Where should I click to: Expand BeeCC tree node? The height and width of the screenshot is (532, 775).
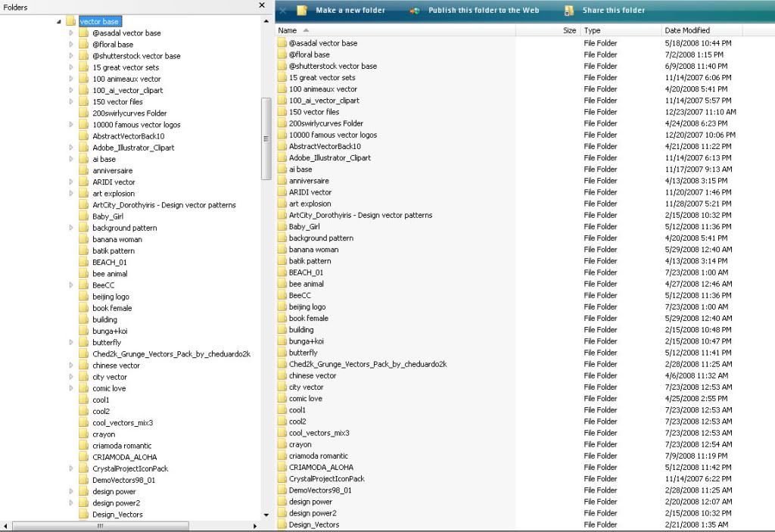[x=71, y=285]
